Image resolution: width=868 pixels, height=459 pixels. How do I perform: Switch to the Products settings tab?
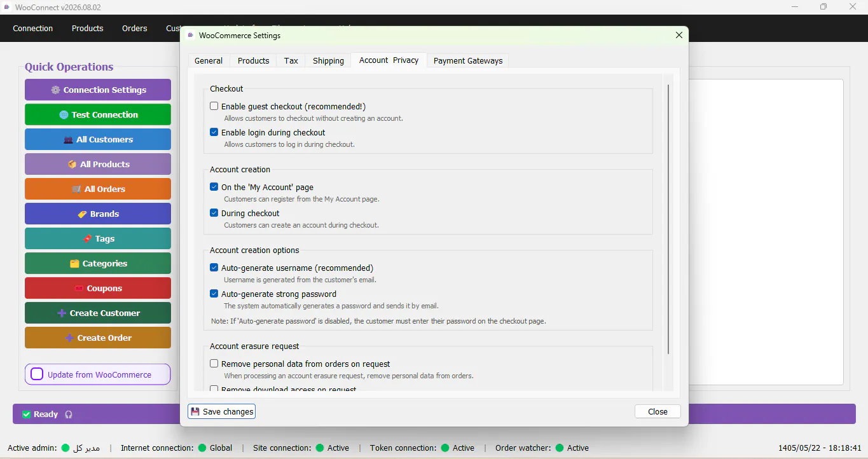click(x=254, y=60)
